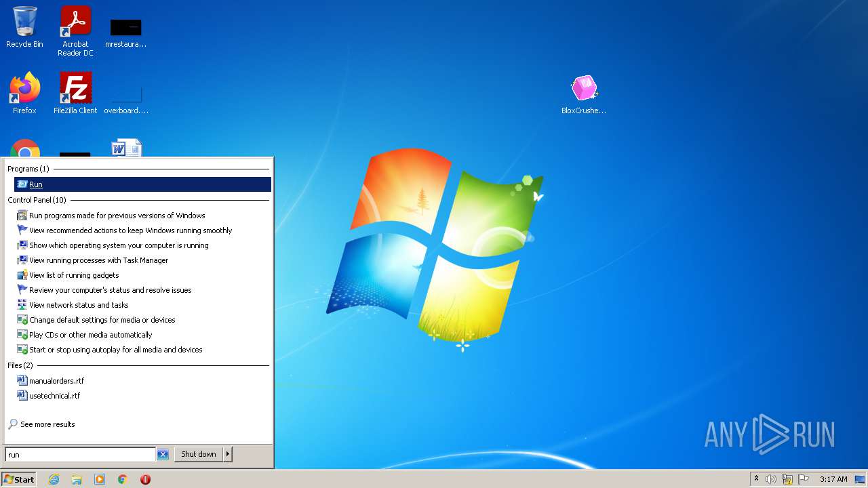The image size is (868, 488).
Task: Click the Start button
Action: (19, 479)
